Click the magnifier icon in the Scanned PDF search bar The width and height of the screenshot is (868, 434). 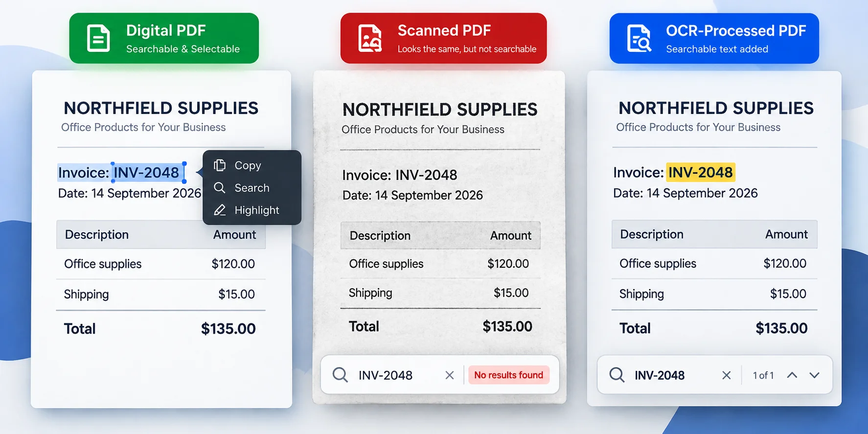point(340,375)
